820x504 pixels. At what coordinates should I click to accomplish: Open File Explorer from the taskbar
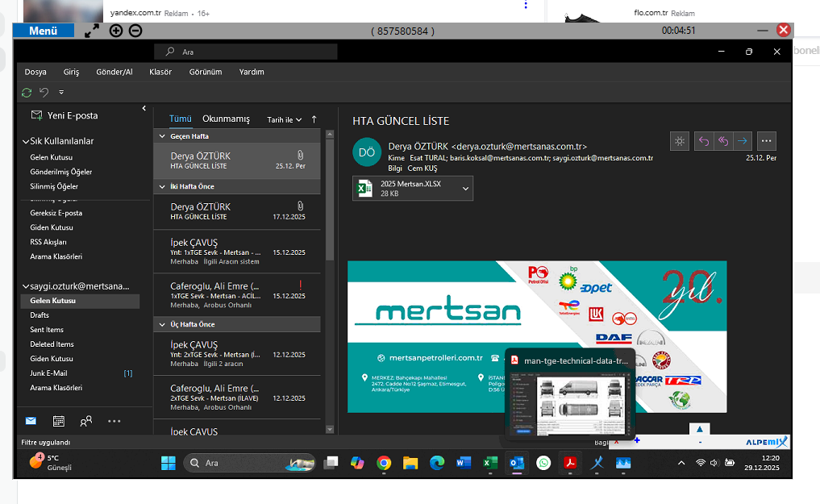tap(410, 463)
